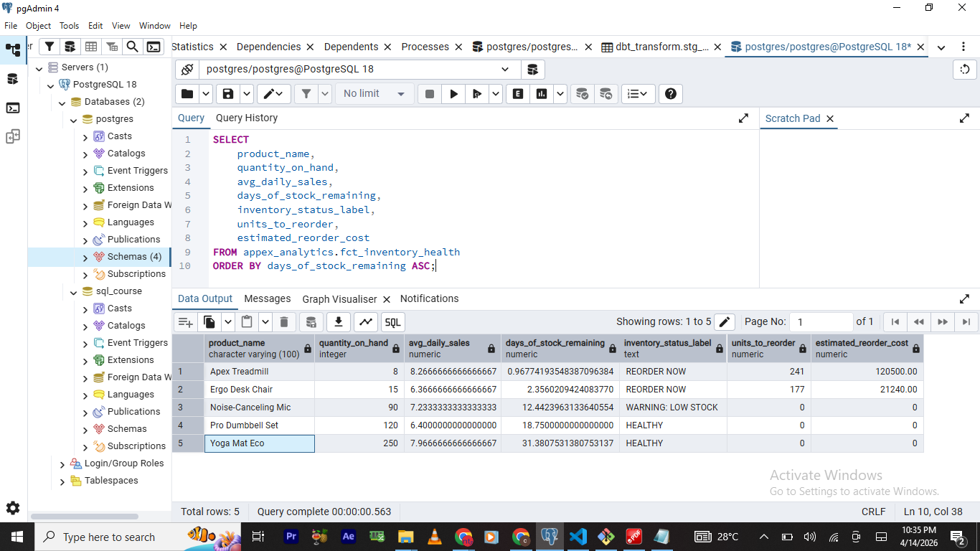This screenshot has height=551, width=980.
Task: Click the Search Objects magnifier icon
Action: (x=133, y=47)
